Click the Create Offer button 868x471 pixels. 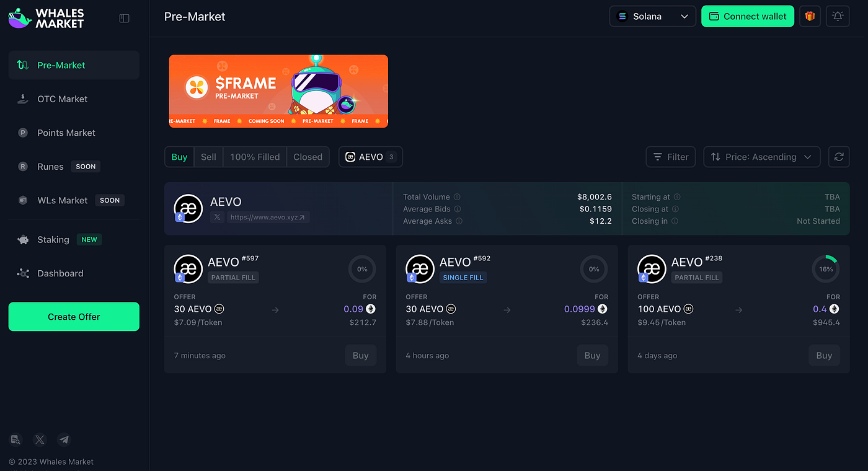(74, 317)
